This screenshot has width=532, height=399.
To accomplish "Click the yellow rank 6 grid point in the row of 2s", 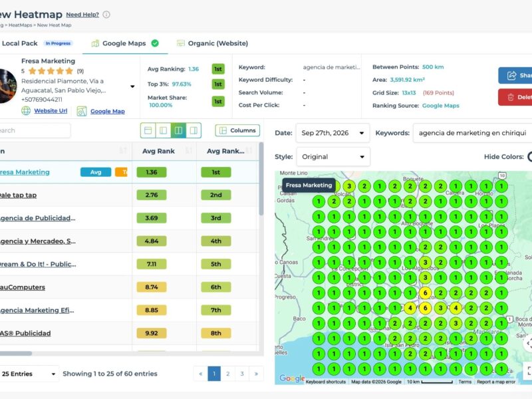I will pyautogui.click(x=425, y=293).
